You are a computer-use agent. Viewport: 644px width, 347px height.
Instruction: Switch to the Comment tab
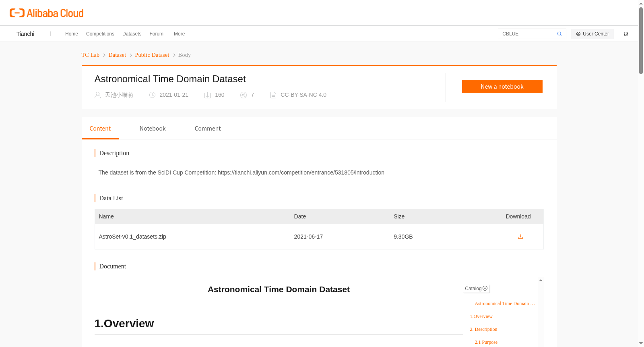click(x=208, y=129)
